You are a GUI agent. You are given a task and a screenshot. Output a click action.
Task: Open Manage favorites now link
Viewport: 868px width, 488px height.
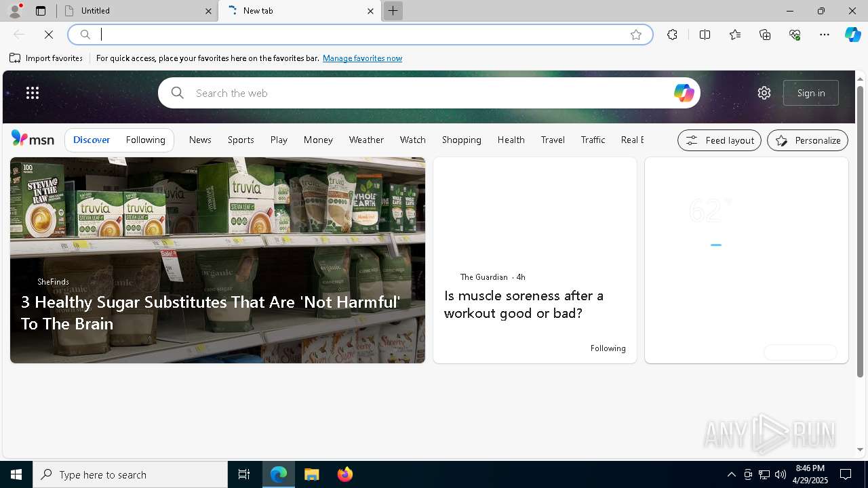pos(362,58)
